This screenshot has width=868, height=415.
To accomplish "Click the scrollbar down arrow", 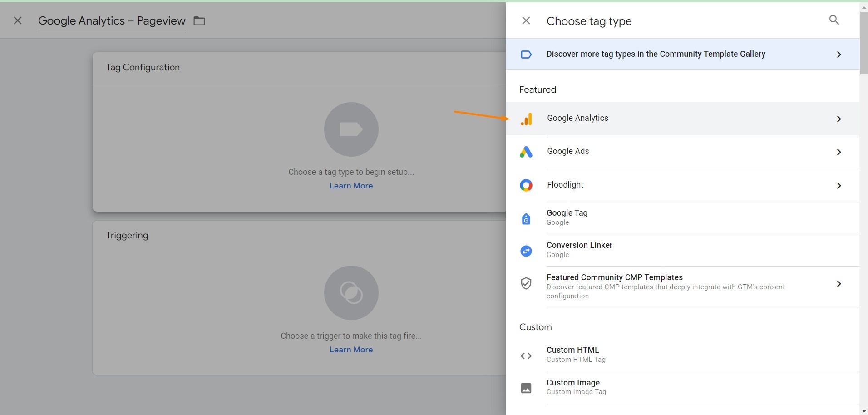I will coord(864,411).
